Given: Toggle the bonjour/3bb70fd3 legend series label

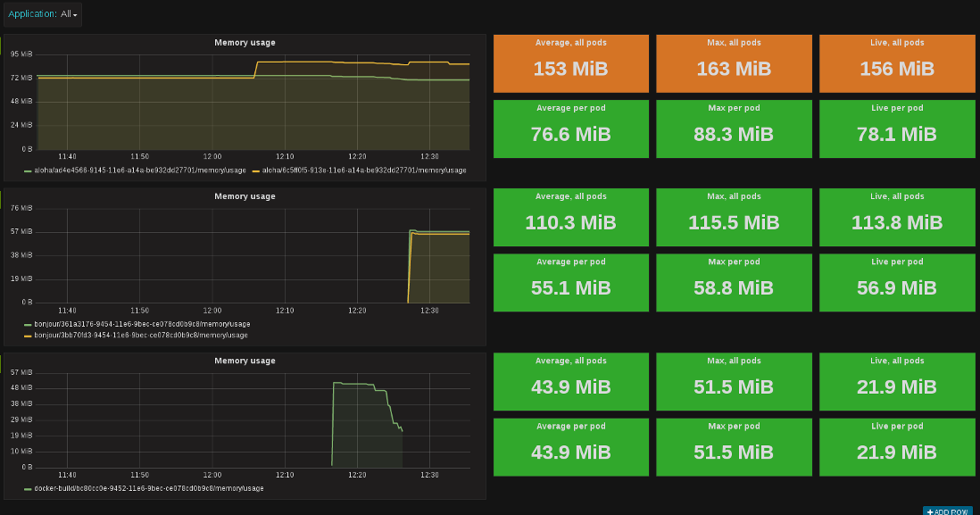Looking at the screenshot, I should click(141, 336).
